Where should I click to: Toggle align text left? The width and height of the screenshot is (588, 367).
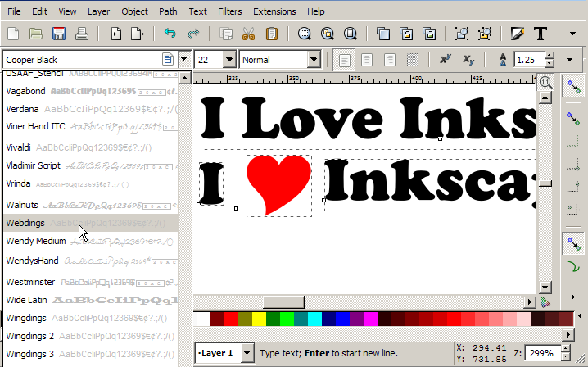pyautogui.click(x=344, y=60)
